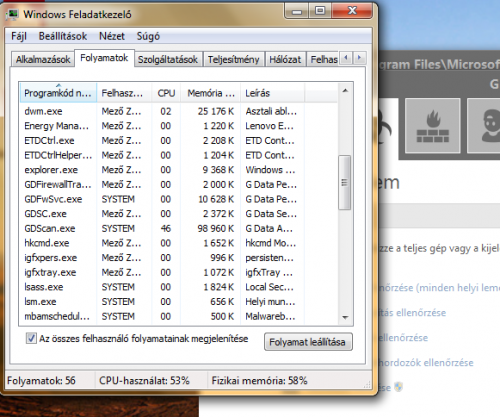The height and width of the screenshot is (417, 500).
Task: Switch to the Alkalmazások tab
Action: (x=43, y=60)
